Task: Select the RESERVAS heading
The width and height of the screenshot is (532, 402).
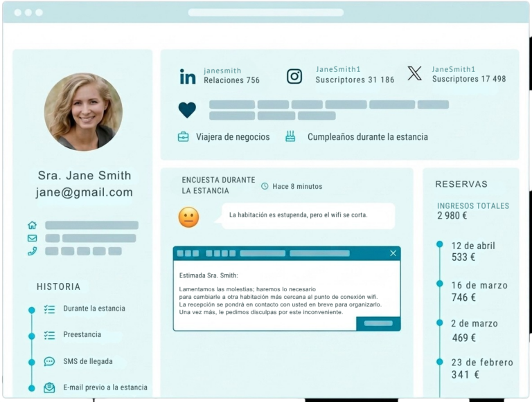Action: pos(461,184)
